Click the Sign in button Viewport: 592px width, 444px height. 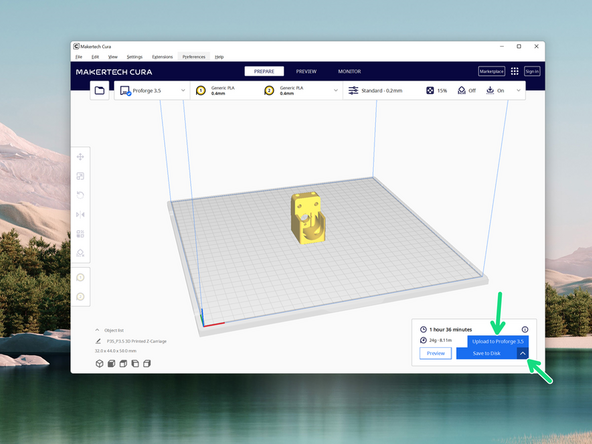pos(532,71)
